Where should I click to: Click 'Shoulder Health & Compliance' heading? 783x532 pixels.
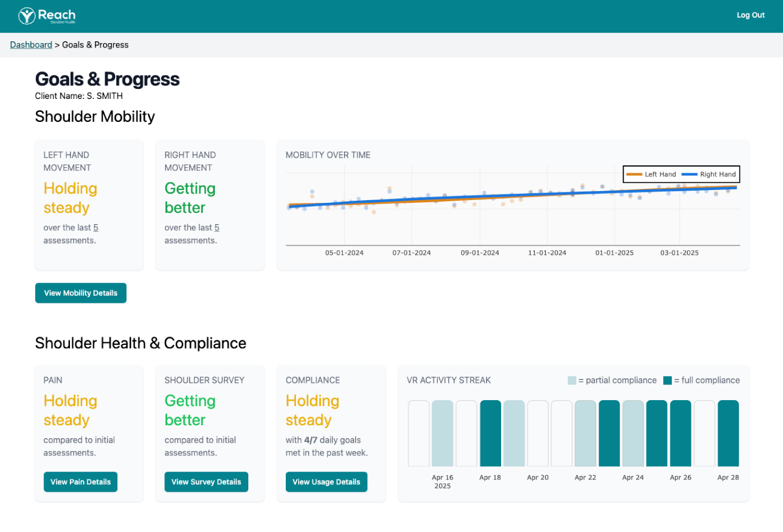[140, 343]
